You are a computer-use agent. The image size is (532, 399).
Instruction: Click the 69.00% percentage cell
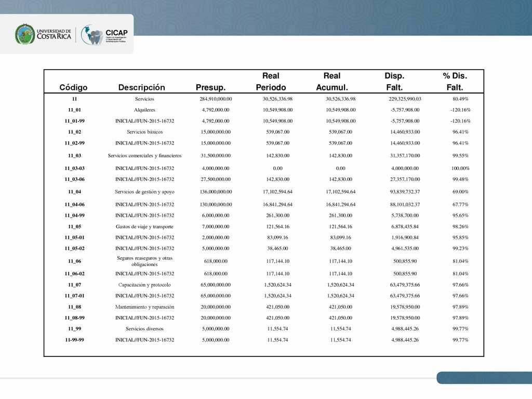click(x=460, y=192)
